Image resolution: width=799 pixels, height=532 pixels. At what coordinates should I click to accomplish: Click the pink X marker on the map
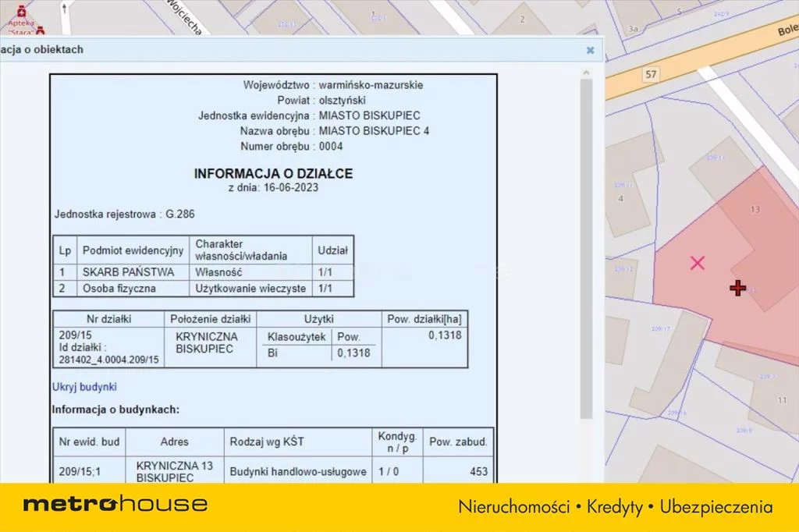pos(698,263)
